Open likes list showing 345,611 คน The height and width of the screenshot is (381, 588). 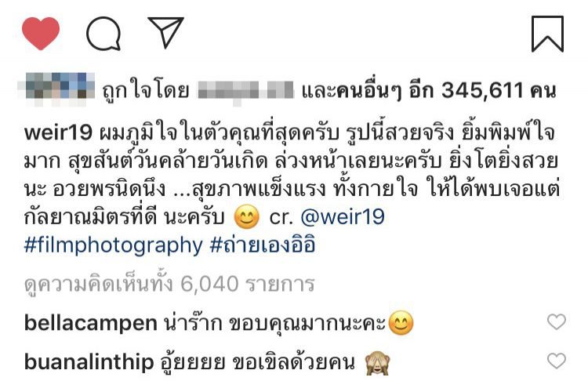point(429,91)
